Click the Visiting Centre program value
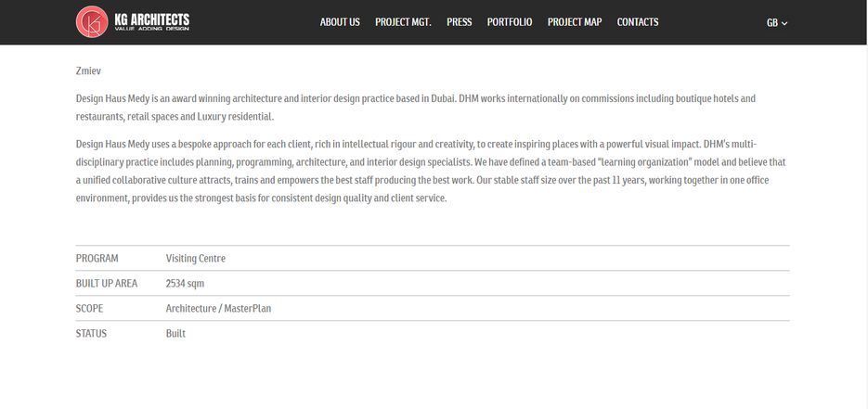The height and width of the screenshot is (409, 868). [195, 258]
